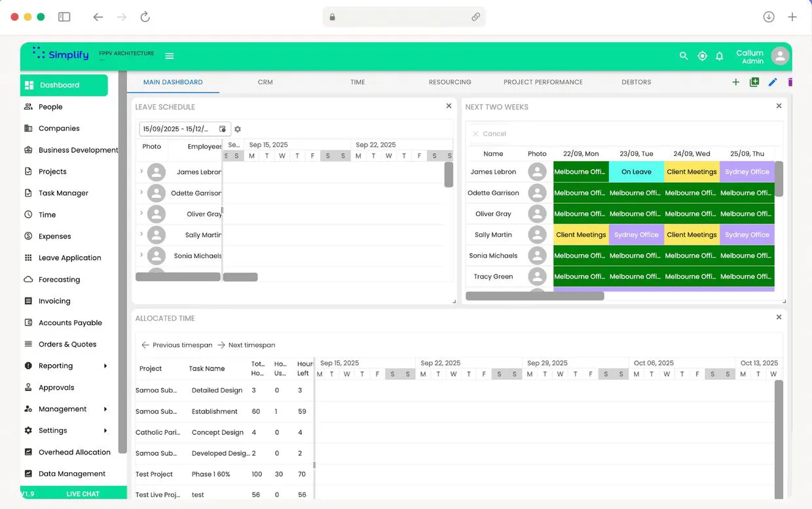Toggle the hamburger menu in header
The image size is (812, 509).
[170, 56]
